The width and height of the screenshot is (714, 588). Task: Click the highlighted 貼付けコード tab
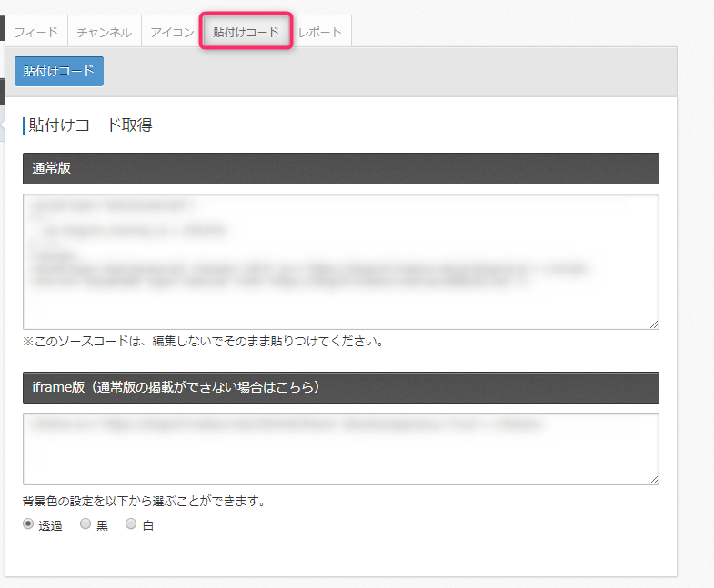pos(246,32)
